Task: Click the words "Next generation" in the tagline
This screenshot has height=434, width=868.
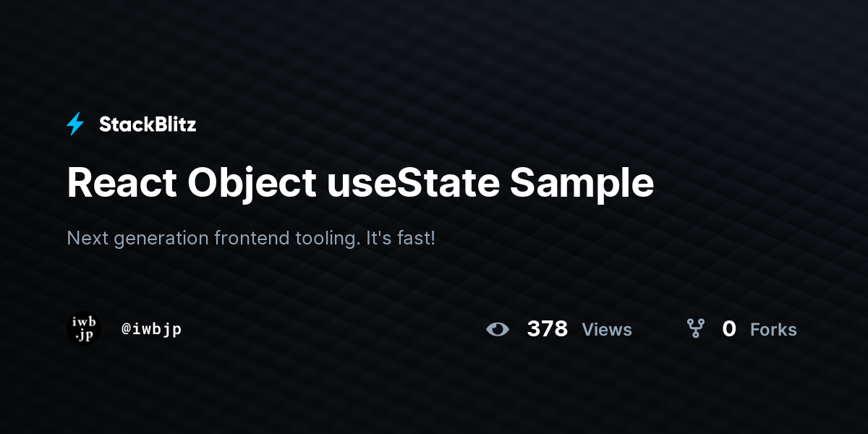Action: 138,239
